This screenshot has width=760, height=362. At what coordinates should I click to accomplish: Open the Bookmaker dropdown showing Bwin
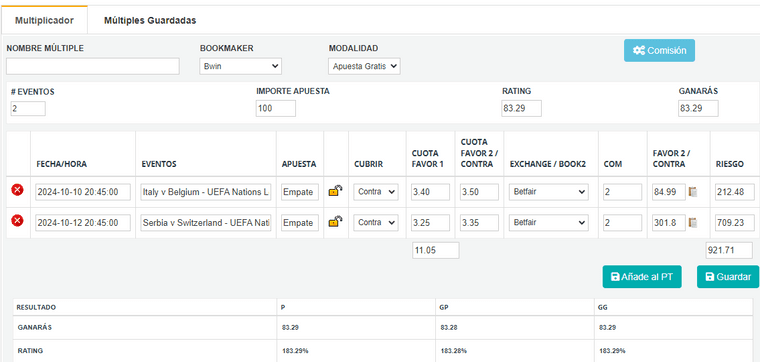click(x=240, y=66)
